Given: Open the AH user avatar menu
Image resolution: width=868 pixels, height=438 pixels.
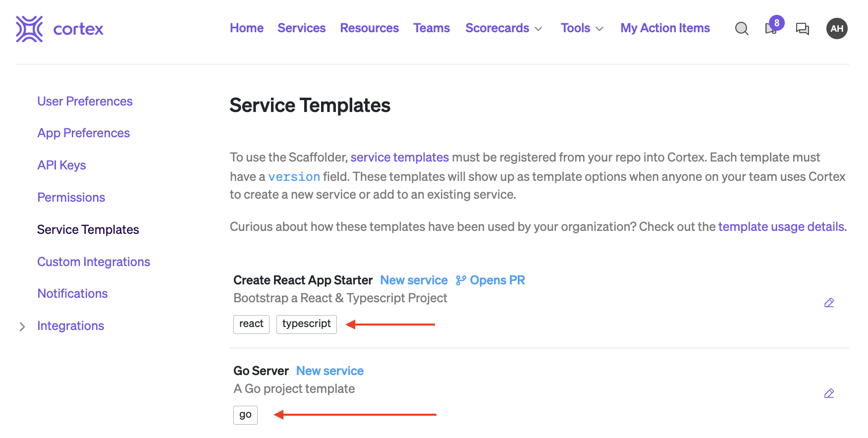Looking at the screenshot, I should coord(837,29).
